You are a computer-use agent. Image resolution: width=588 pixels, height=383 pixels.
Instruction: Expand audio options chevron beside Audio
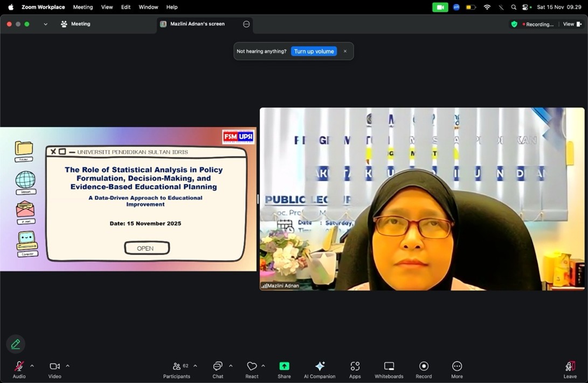(x=32, y=366)
